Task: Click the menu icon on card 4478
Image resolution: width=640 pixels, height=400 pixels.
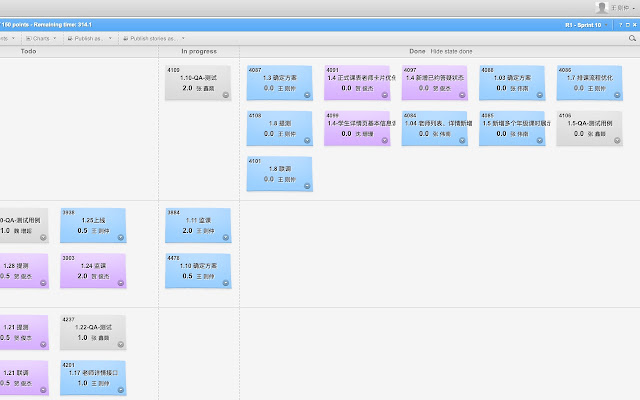Action: [225, 283]
